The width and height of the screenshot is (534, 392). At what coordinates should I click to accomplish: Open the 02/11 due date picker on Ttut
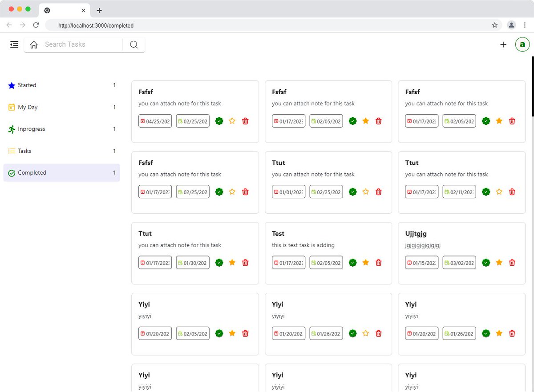[x=459, y=192]
